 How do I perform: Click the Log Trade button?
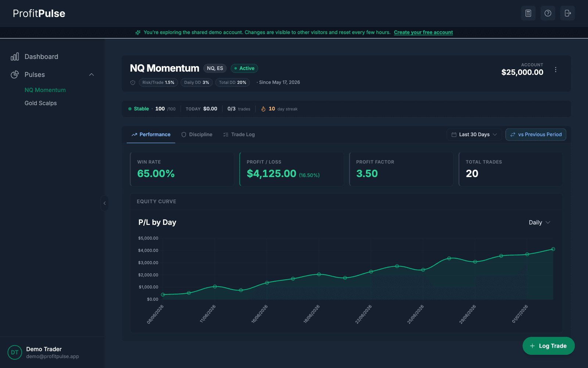549,346
